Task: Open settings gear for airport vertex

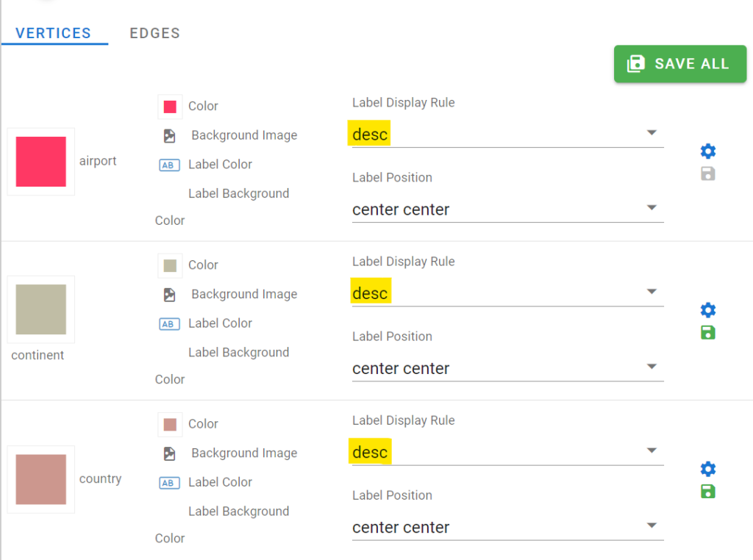Action: pyautogui.click(x=707, y=151)
